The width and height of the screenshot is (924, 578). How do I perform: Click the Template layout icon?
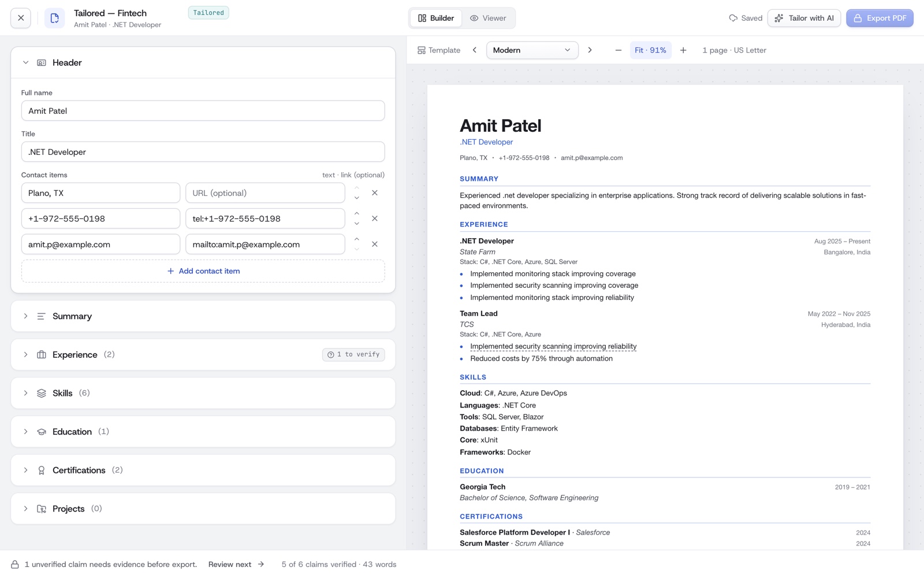(x=422, y=50)
